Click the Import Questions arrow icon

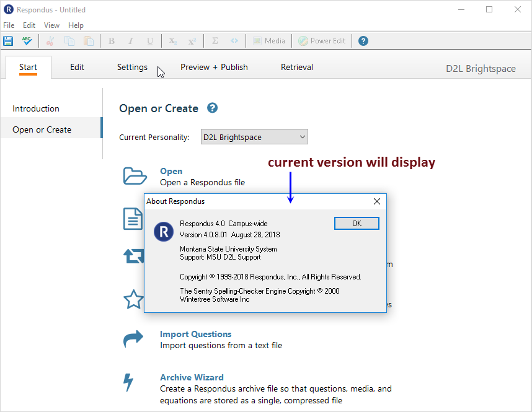coord(133,339)
